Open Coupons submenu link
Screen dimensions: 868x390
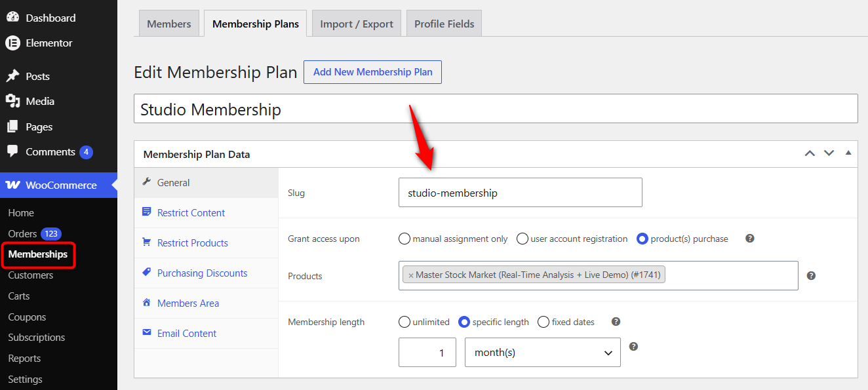click(27, 317)
